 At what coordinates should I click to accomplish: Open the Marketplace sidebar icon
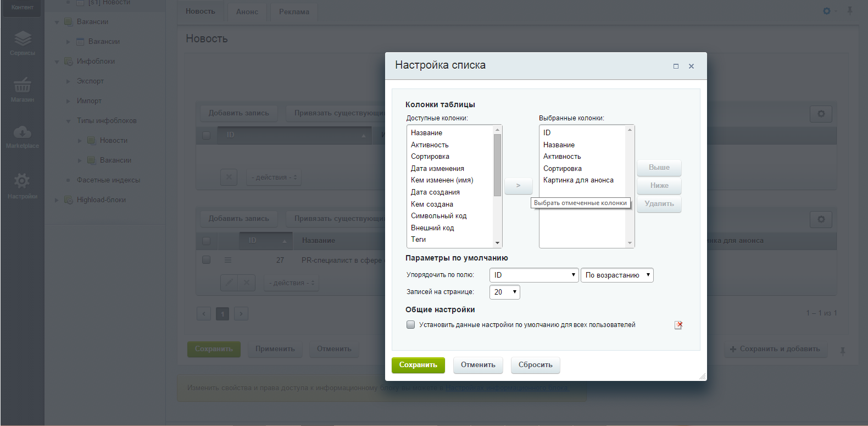pyautogui.click(x=22, y=136)
